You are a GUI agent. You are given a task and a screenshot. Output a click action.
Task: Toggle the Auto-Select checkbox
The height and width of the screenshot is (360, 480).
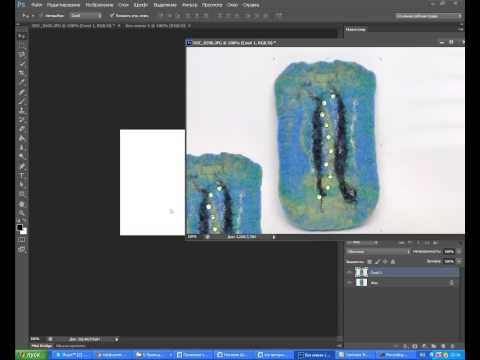pos(41,16)
